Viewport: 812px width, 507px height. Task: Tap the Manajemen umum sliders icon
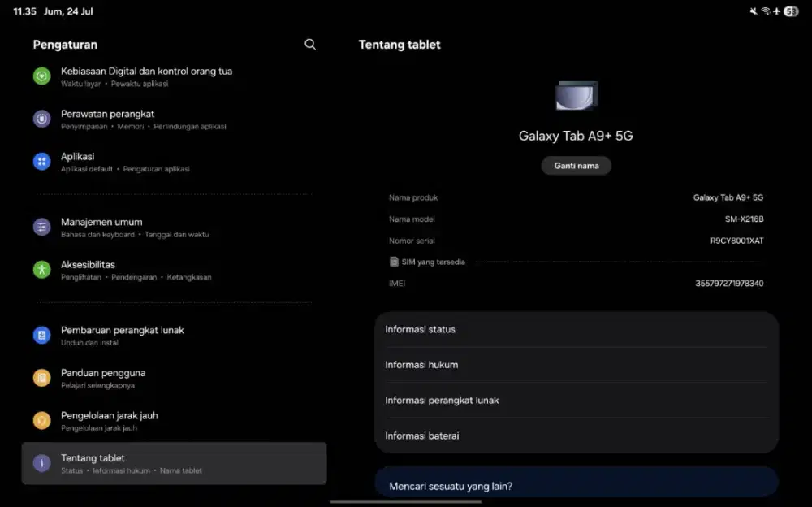tap(42, 227)
